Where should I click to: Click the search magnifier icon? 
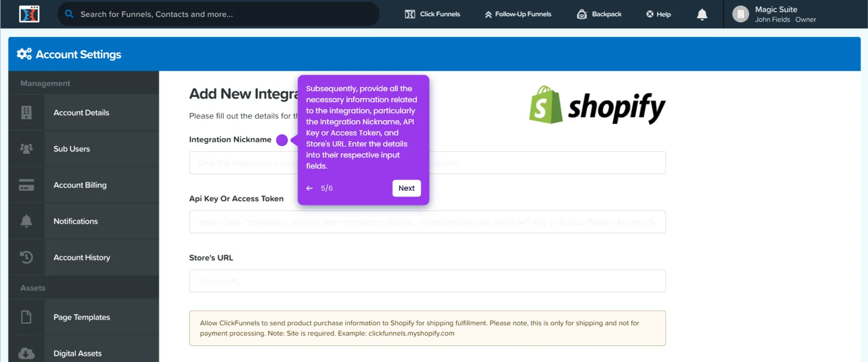(69, 14)
